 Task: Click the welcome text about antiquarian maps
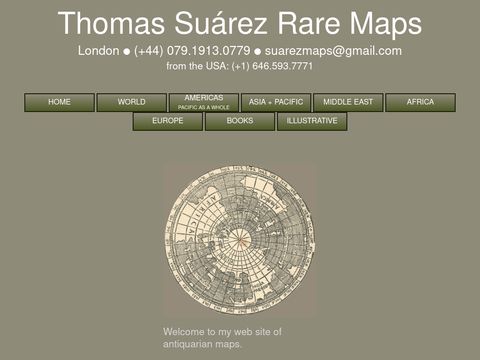click(222, 338)
